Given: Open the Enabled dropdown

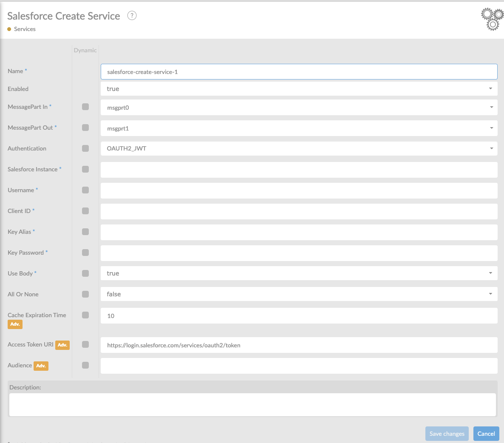Looking at the screenshot, I should pyautogui.click(x=299, y=89).
